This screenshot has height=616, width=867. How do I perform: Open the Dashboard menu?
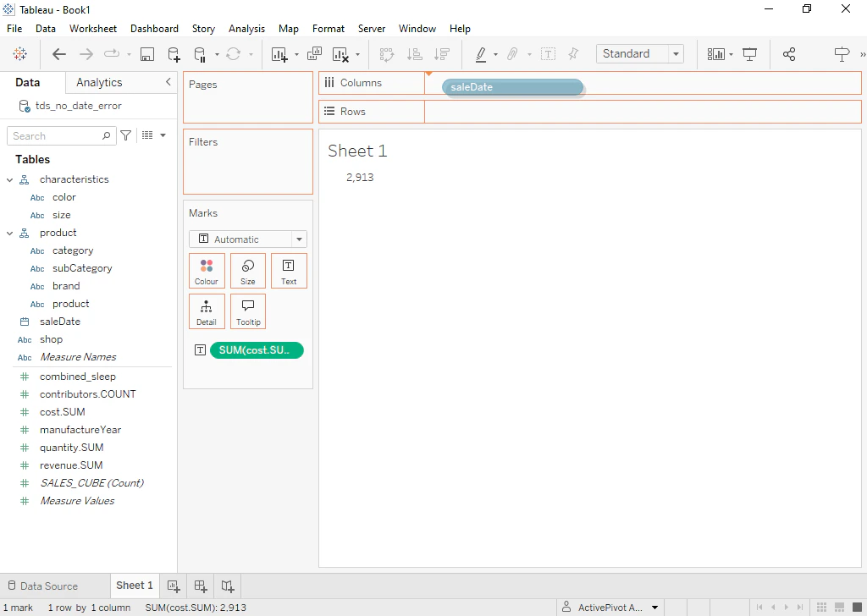(154, 29)
